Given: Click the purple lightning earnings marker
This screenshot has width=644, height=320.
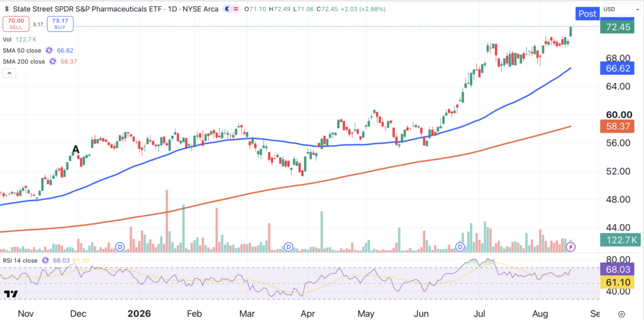Looking at the screenshot, I should point(571,247).
